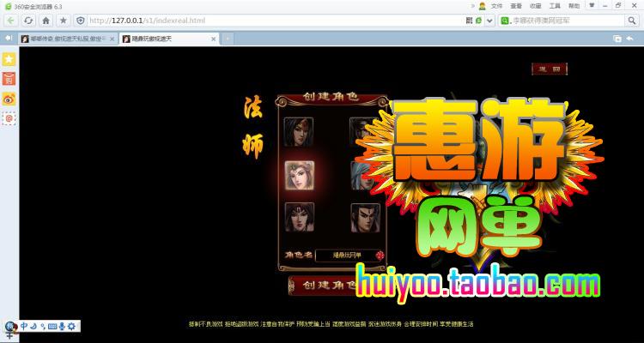Image resolution: width=644 pixels, height=343 pixels.
Task: Click the IME logo icon on language bar
Action: [11, 327]
